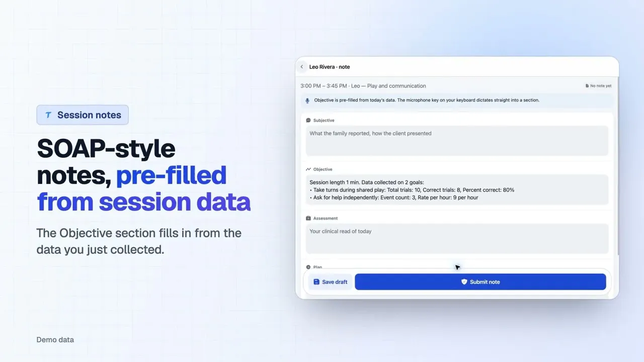This screenshot has height=362, width=644.
Task: Go back using the arrow beside Leo Rivera
Action: pyautogui.click(x=302, y=67)
